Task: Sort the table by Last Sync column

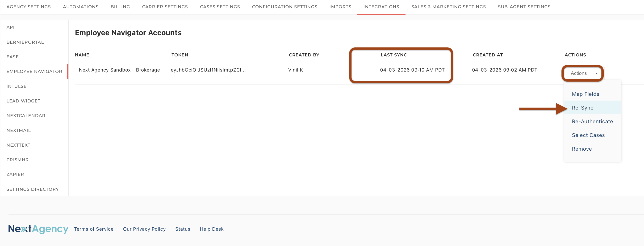Action: tap(393, 55)
